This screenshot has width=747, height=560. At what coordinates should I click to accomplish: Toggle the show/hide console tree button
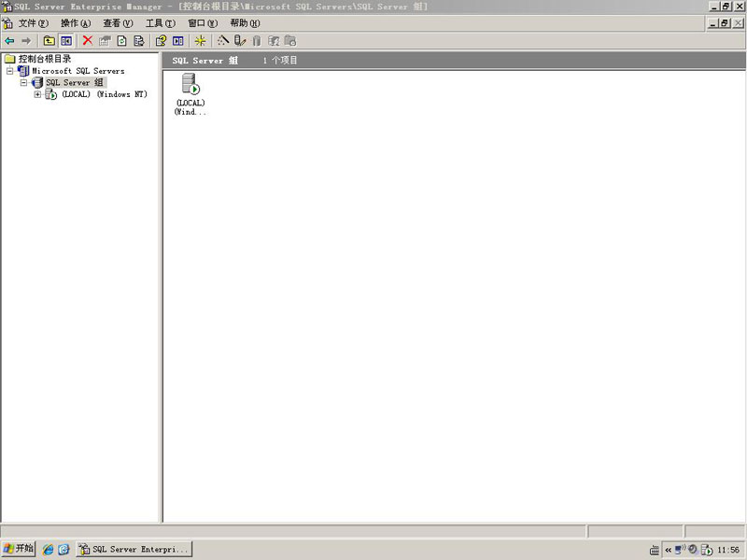(x=66, y=40)
